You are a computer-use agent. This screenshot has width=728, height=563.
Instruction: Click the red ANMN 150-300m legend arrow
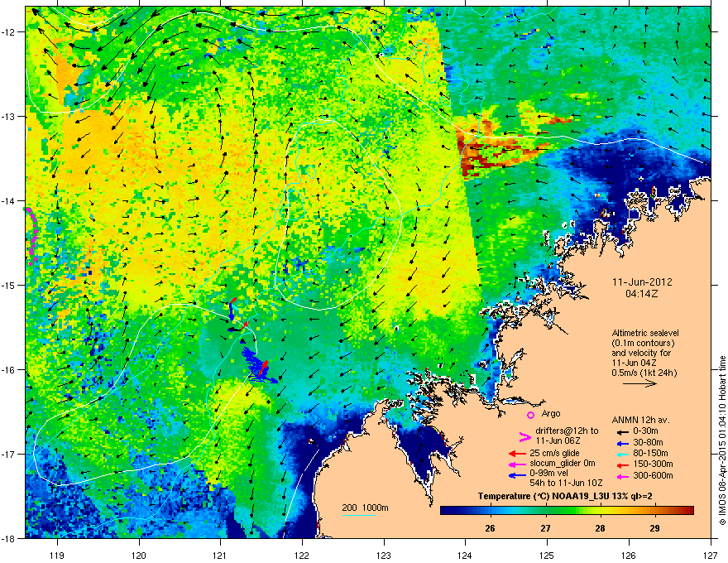coord(623,464)
